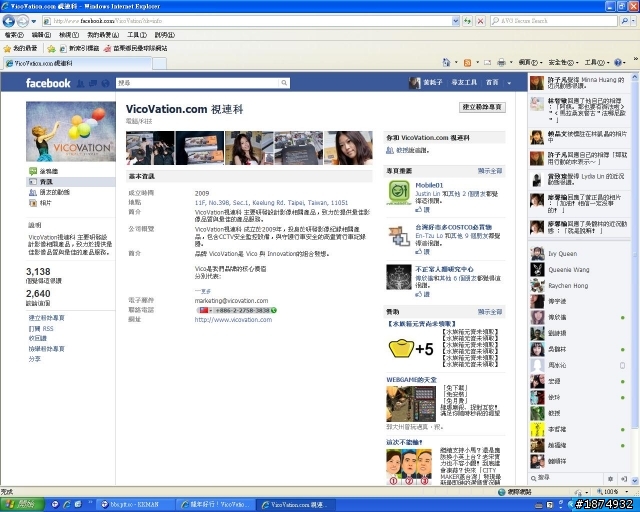Click the Photos icon in left sidebar
This screenshot has height=512, width=640.
33,203
